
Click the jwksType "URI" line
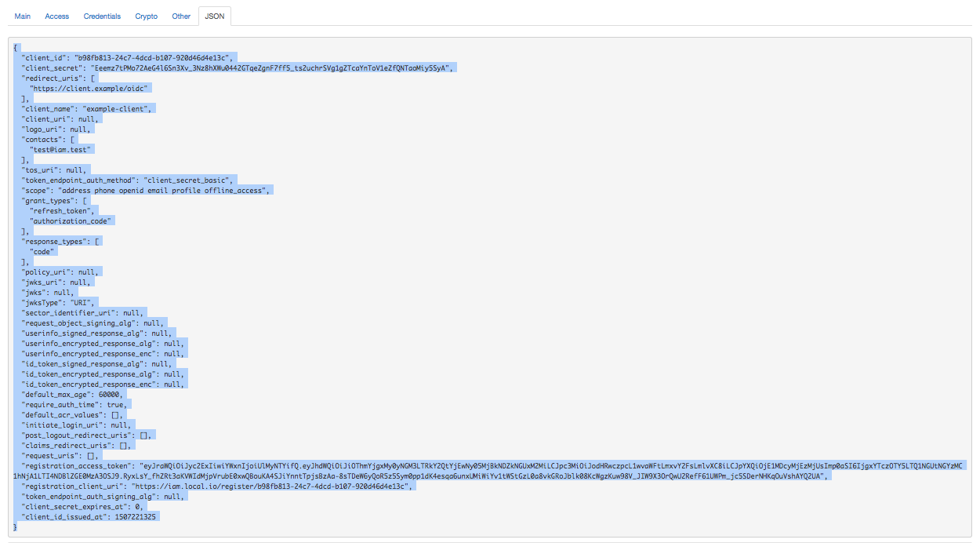tap(59, 302)
